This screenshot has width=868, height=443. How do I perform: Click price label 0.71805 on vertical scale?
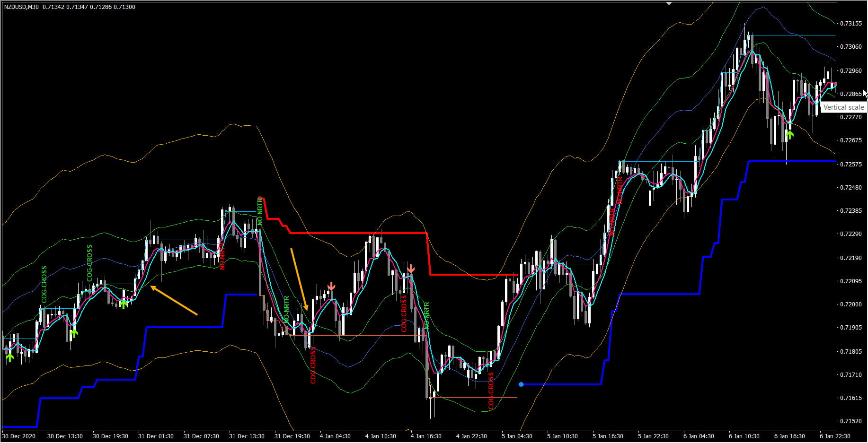(x=851, y=352)
